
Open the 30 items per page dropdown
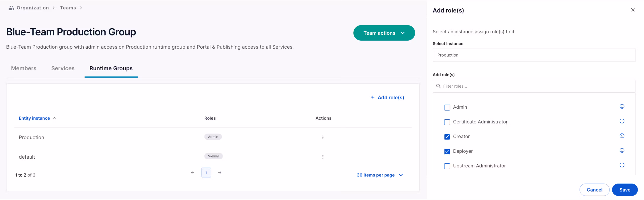(x=380, y=175)
